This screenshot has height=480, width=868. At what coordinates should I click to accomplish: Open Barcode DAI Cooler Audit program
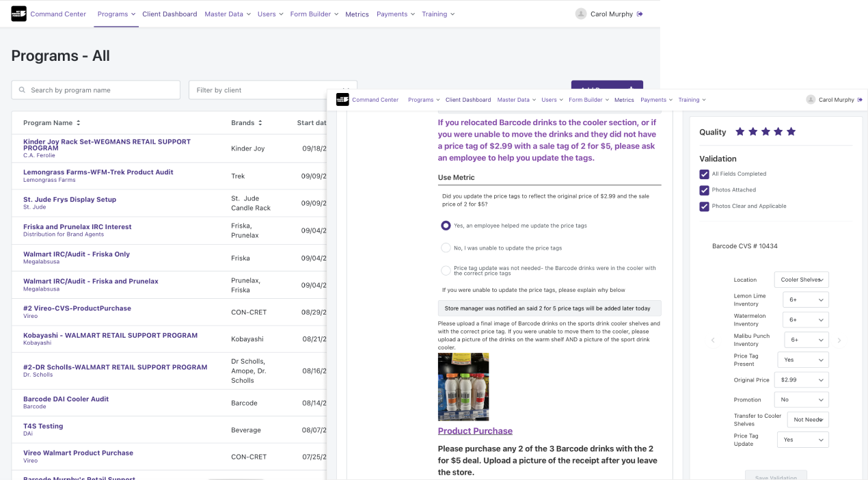coord(66,399)
